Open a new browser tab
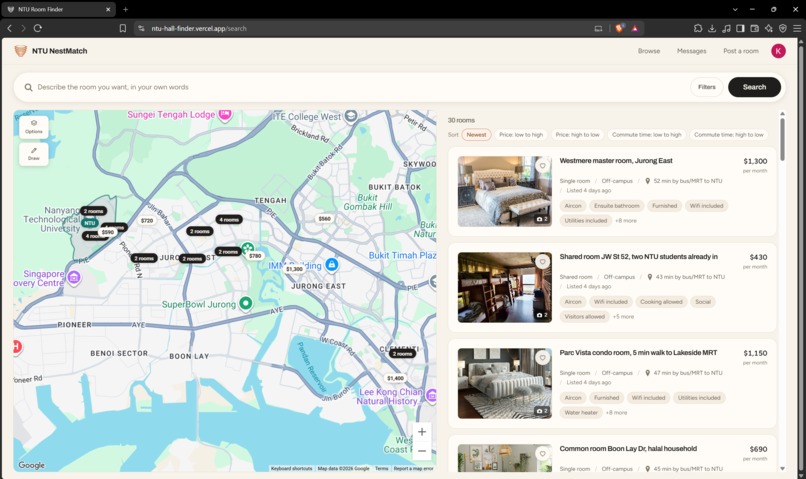 [125, 9]
